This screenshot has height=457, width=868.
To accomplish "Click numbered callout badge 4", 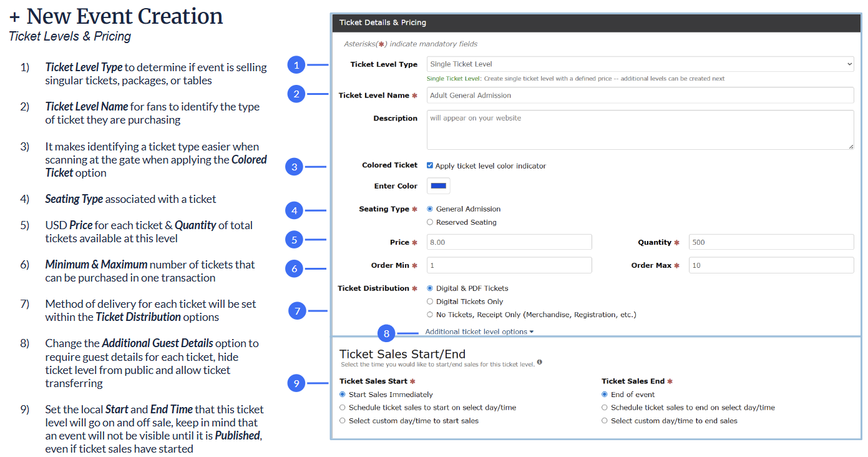I will (x=295, y=210).
